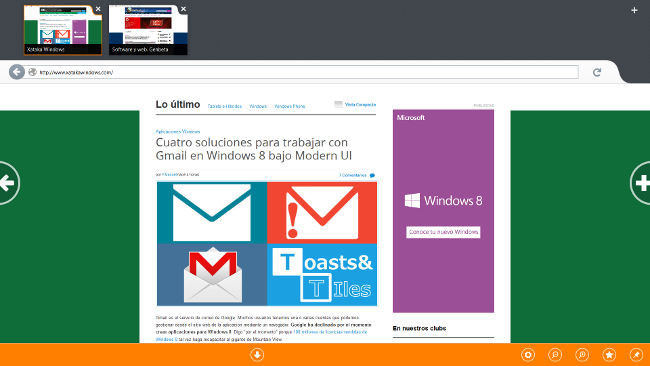Click the Conoce tu nuevo Windows button
Image resolution: width=650 pixels, height=366 pixels.
point(443,232)
